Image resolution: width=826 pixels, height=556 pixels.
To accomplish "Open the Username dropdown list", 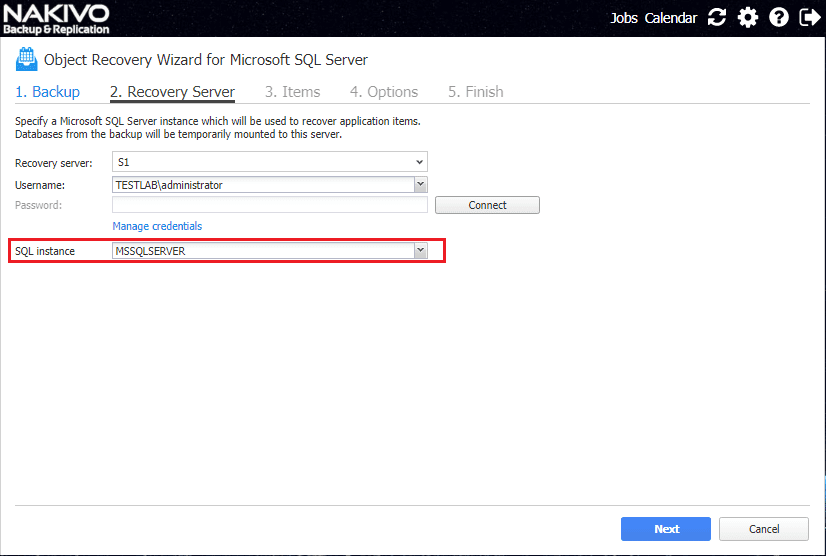I will click(421, 185).
